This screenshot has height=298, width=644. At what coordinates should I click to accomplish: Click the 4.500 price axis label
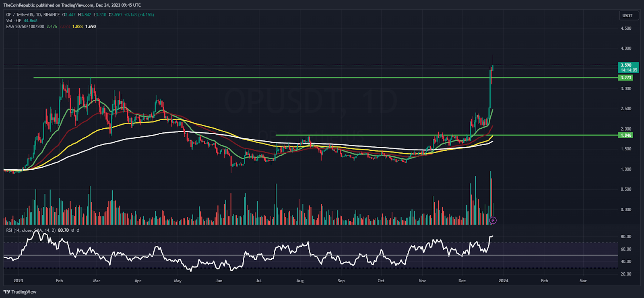pyautogui.click(x=626, y=28)
